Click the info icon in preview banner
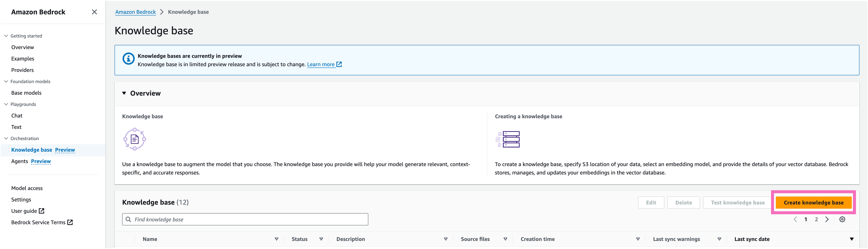The image size is (868, 249). [128, 59]
